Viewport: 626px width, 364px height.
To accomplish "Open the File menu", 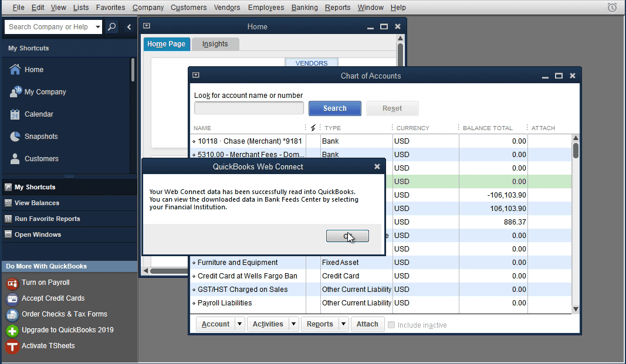I will click(x=18, y=8).
